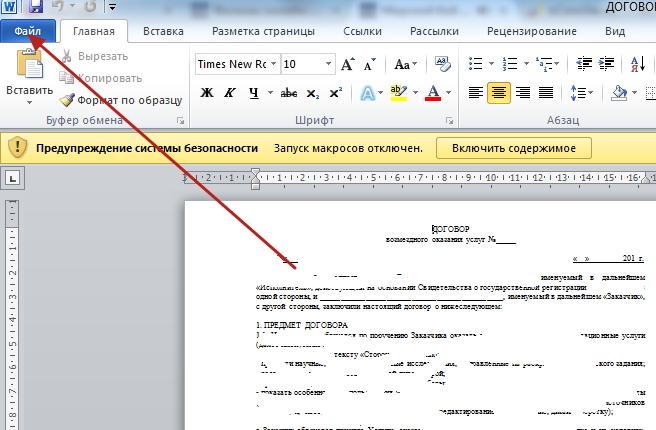Click the red font color button
Screen dimensions: 656x430
(433, 93)
